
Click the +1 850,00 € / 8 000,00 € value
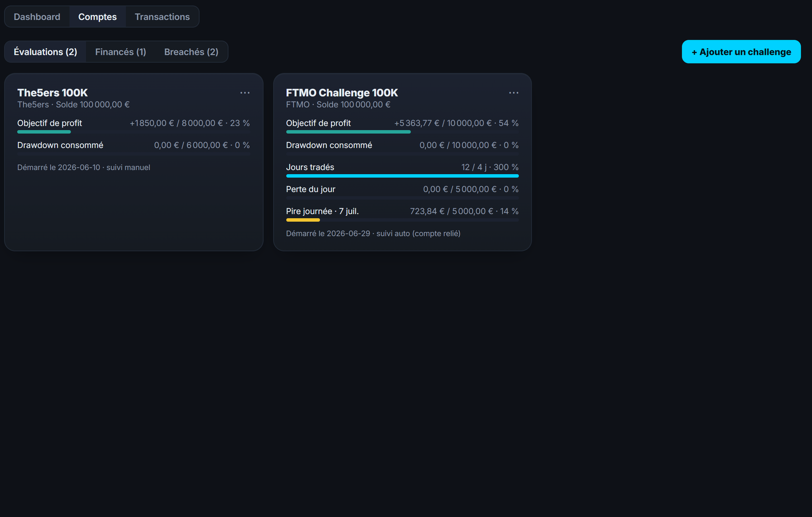click(190, 123)
